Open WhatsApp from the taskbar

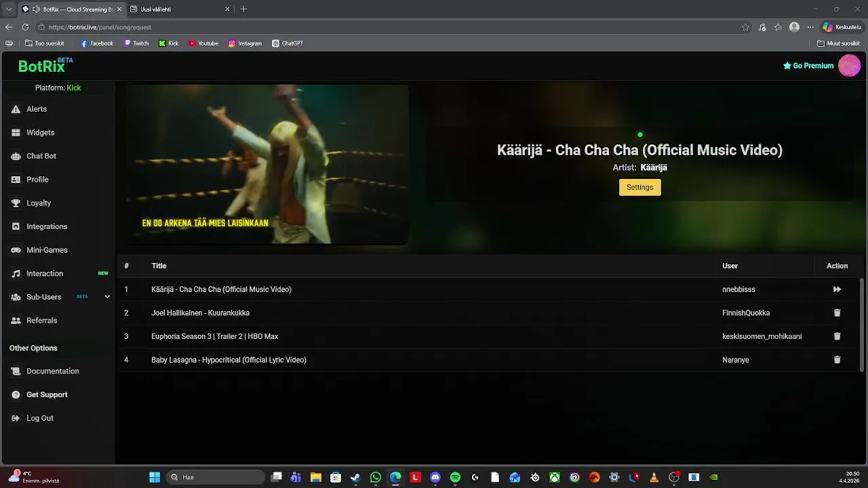376,477
